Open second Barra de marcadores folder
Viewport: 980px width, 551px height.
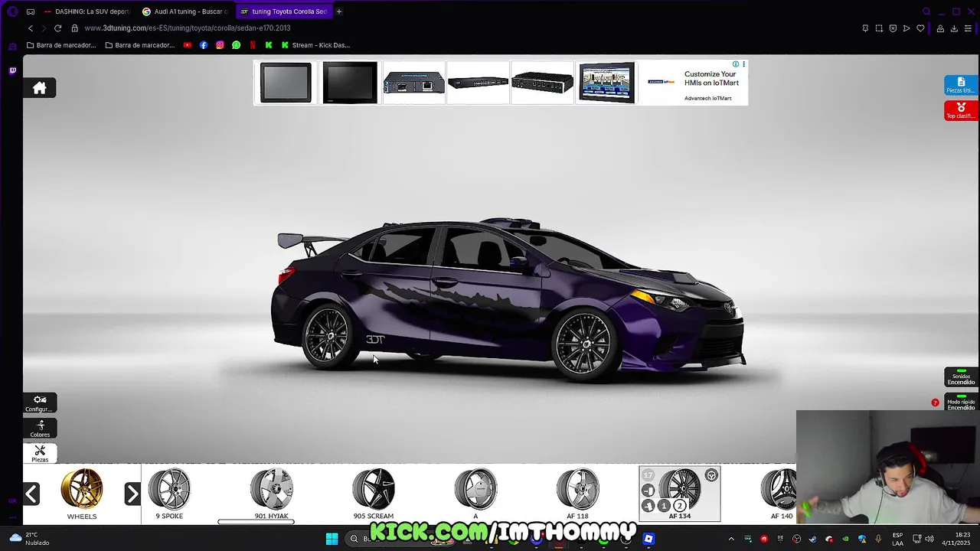140,45
